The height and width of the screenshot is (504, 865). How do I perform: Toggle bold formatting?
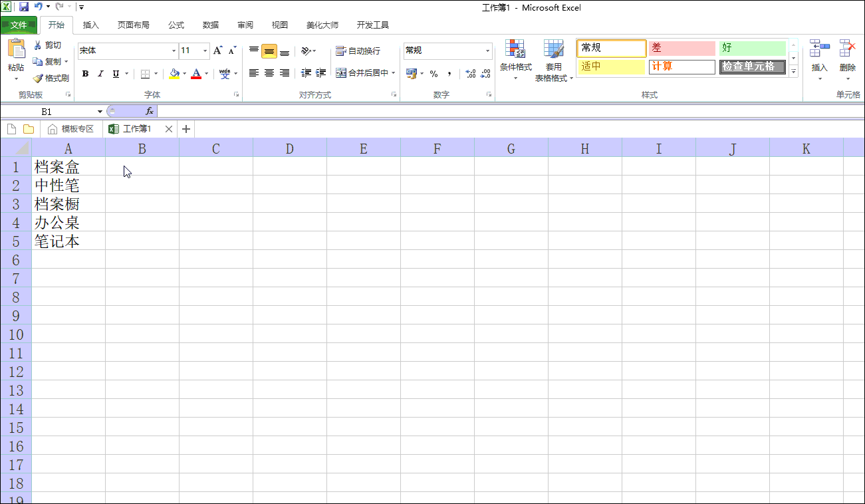pyautogui.click(x=85, y=74)
